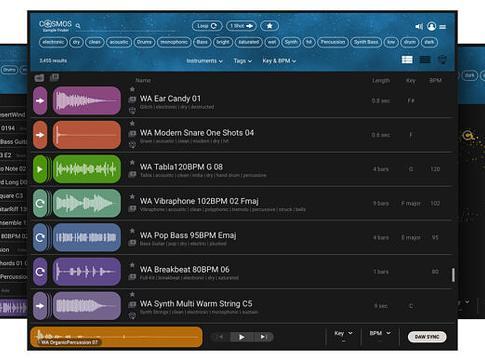
Task: Select the acoustic tag pill
Action: (119, 42)
